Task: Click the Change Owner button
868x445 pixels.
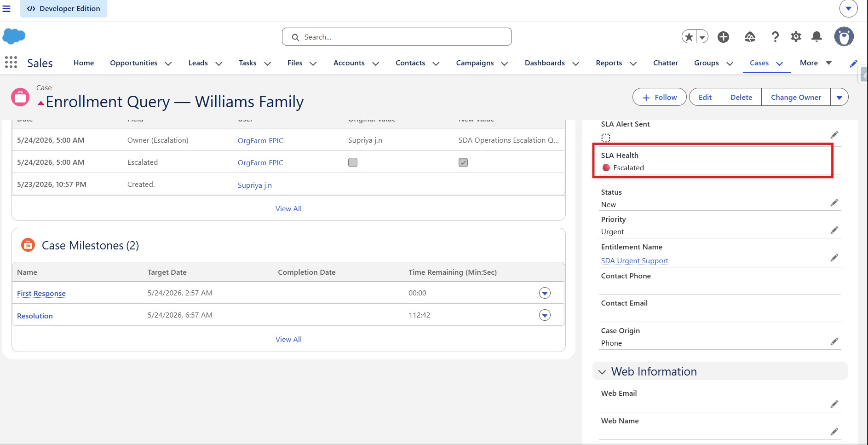Action: (x=796, y=97)
